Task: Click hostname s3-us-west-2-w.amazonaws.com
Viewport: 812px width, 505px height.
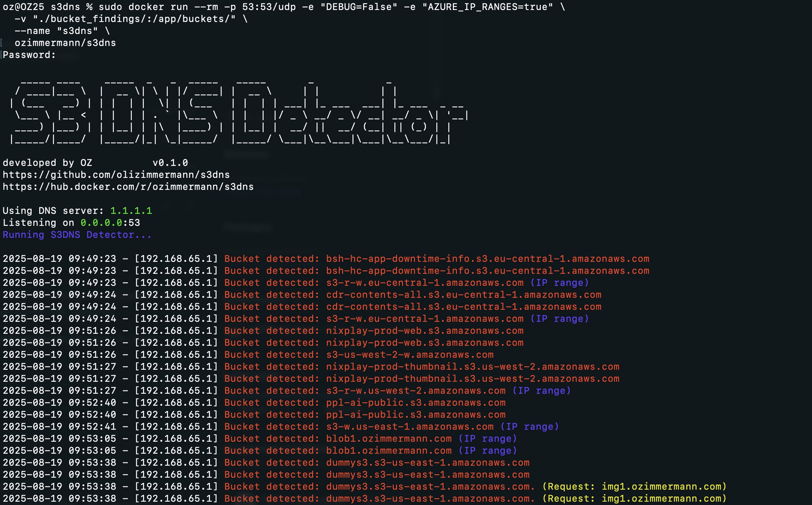Action: click(x=410, y=355)
